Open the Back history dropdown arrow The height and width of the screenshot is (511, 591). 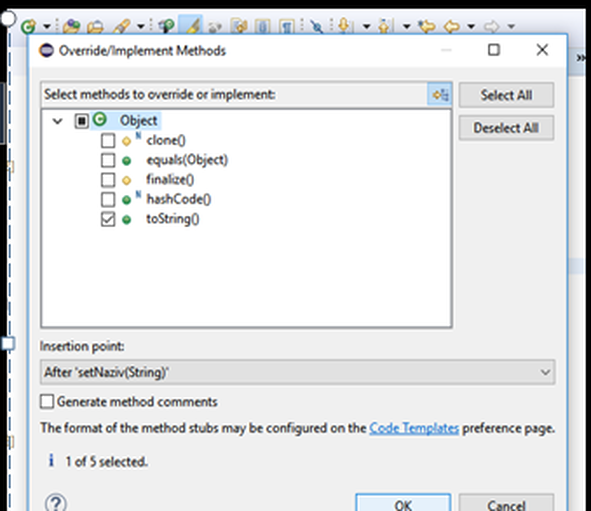(471, 26)
